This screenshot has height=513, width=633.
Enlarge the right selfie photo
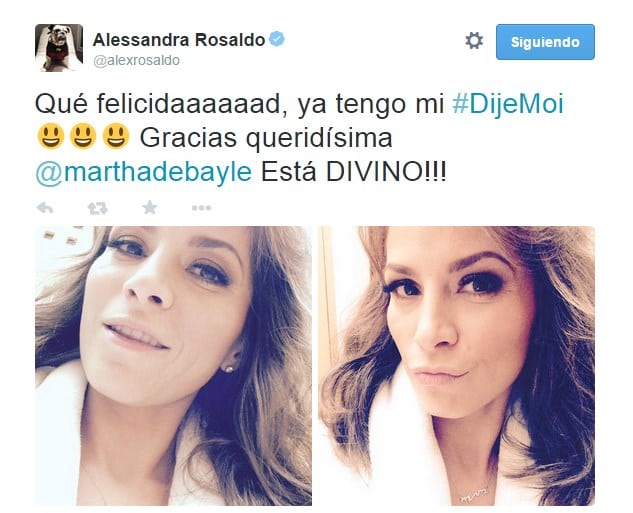(x=456, y=366)
